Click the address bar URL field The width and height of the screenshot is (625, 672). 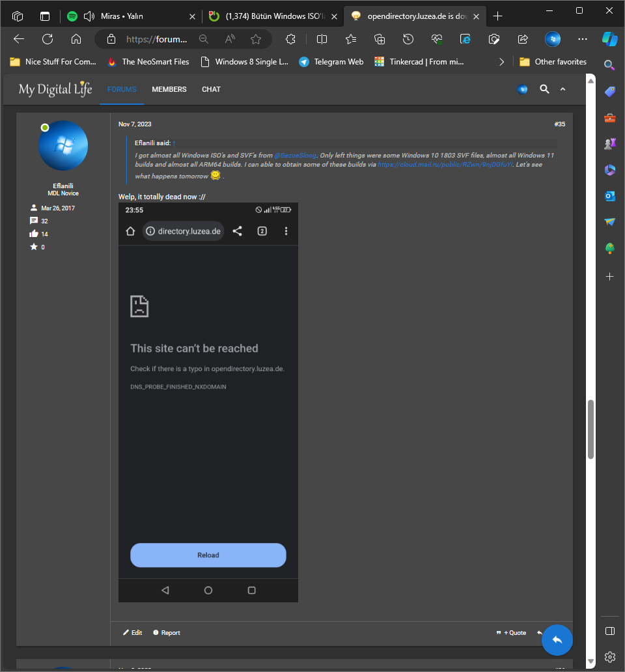point(156,40)
